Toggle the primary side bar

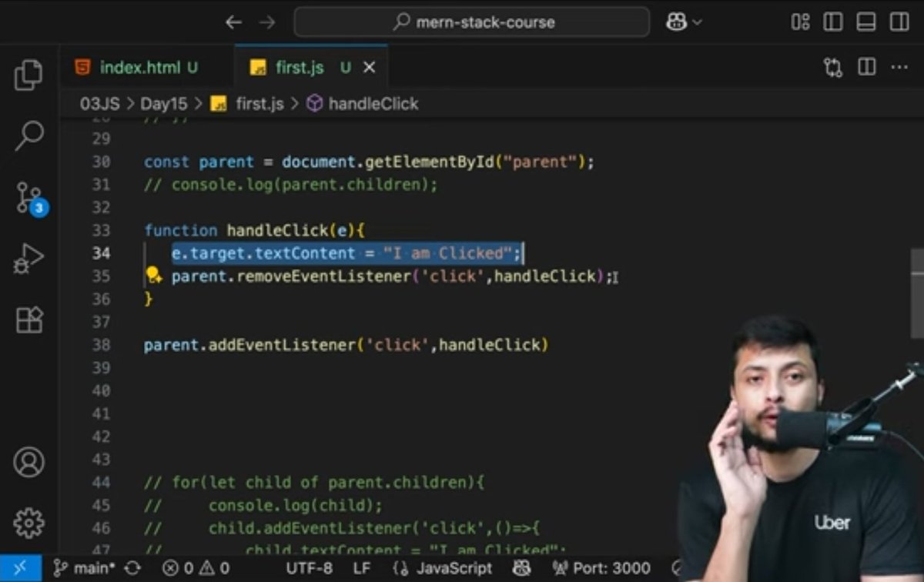833,22
